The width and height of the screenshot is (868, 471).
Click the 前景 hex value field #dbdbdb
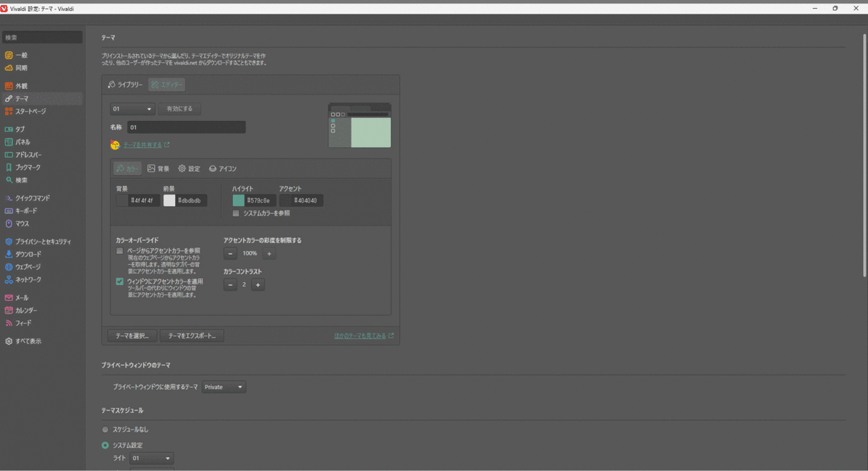pos(192,200)
